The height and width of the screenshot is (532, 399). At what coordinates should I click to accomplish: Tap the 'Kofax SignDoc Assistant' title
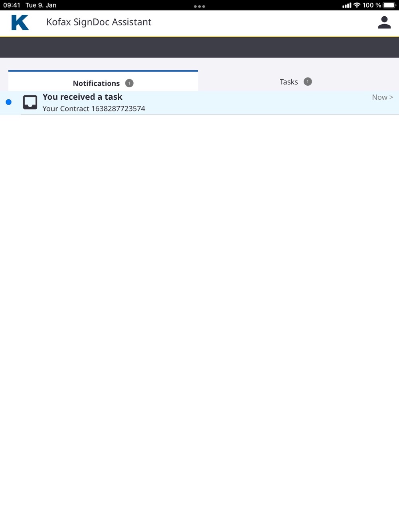point(99,22)
